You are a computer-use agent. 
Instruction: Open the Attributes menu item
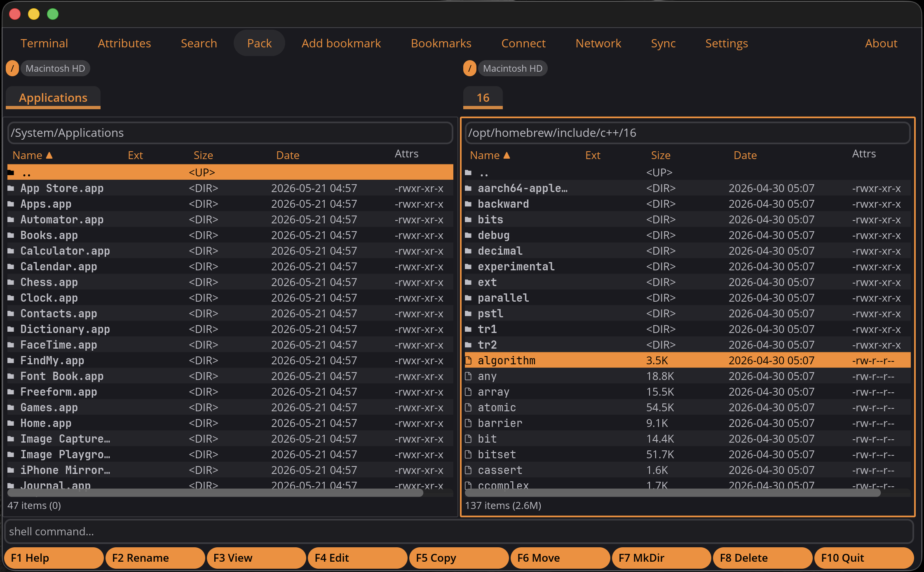[x=124, y=43]
